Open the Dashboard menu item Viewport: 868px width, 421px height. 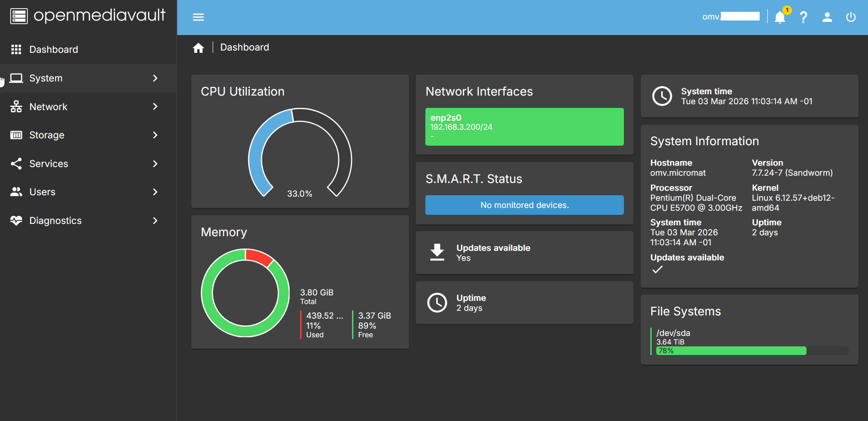(x=54, y=49)
